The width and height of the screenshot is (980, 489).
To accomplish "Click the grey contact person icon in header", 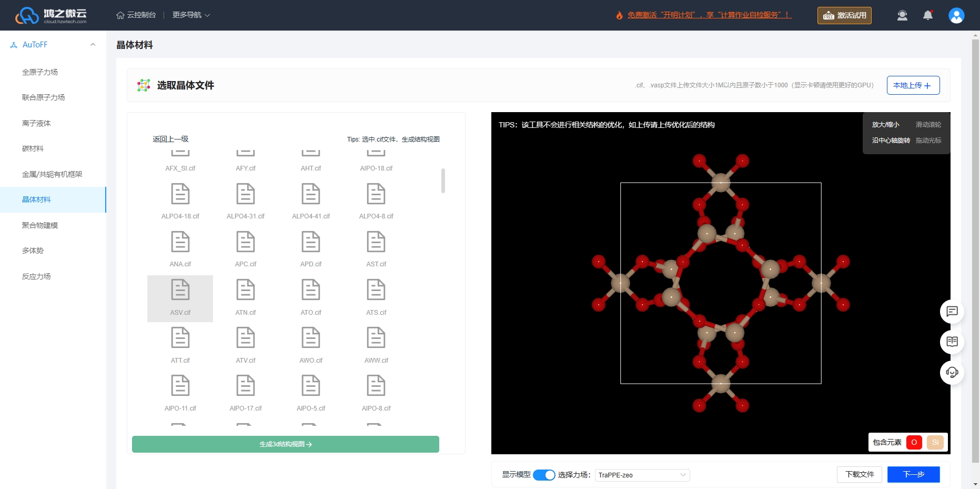I will [902, 15].
